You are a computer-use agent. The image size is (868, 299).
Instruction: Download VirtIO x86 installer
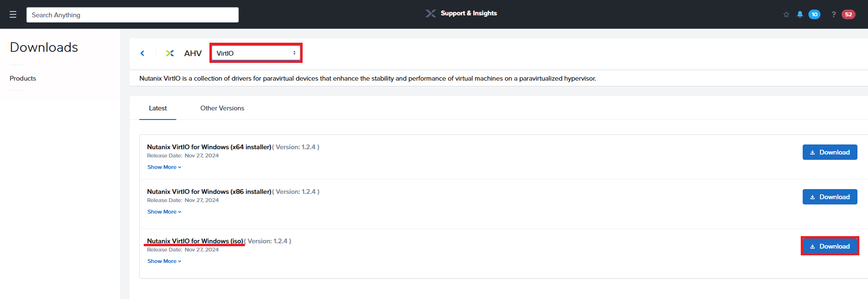coord(830,197)
